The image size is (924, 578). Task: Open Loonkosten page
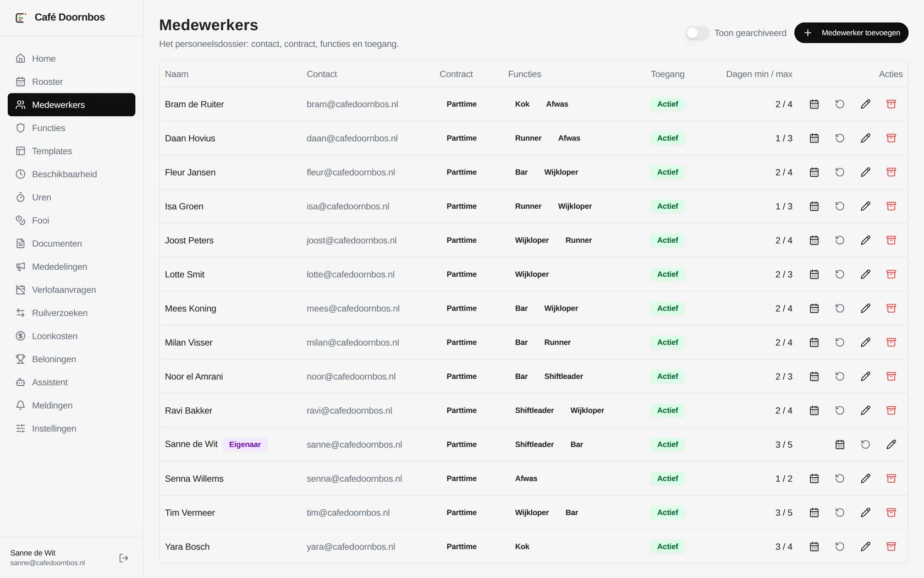71,336
